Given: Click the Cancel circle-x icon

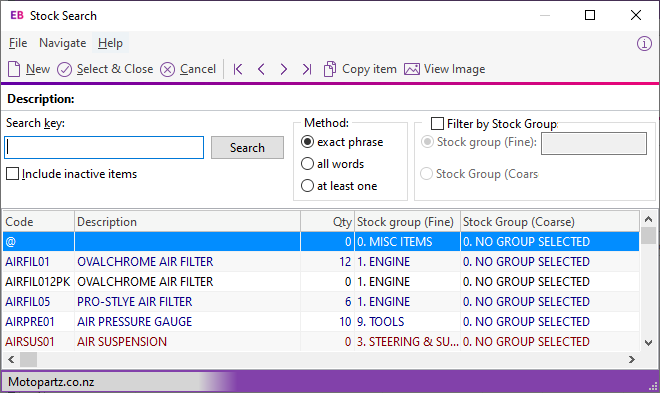Looking at the screenshot, I should click(168, 69).
